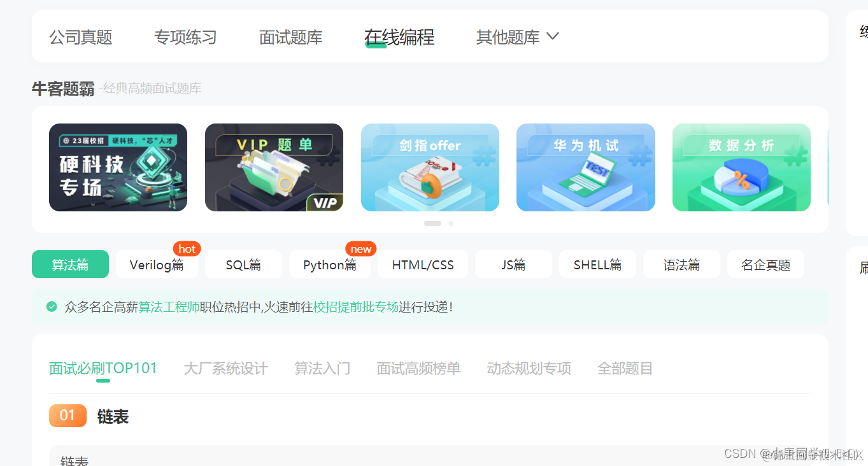Select the Python篇 category
The image size is (868, 466).
point(330,264)
